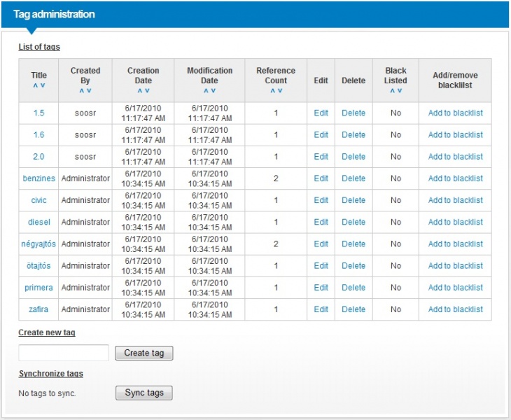This screenshot has height=420, width=511.
Task: Add primera tag to blacklist
Action: click(456, 288)
